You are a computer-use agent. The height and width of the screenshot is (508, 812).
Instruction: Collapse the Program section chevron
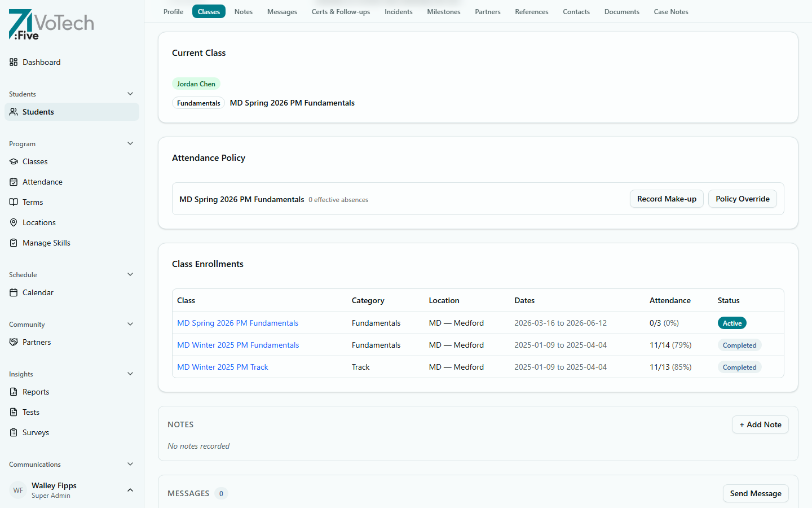point(130,143)
